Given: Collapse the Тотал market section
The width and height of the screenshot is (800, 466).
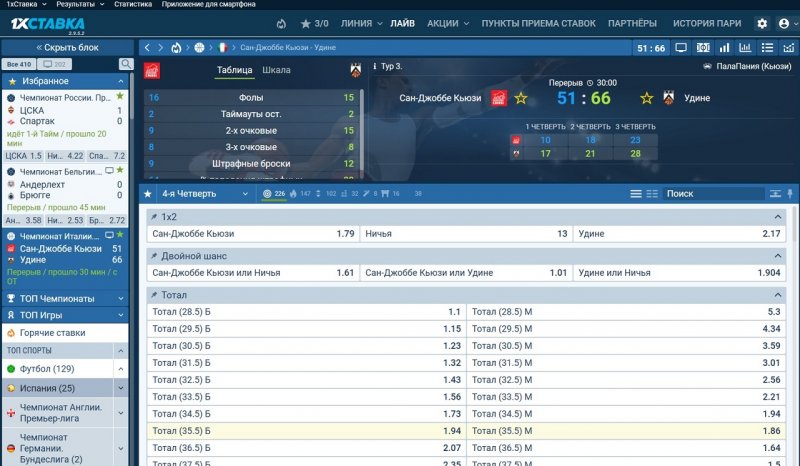Looking at the screenshot, I should (778, 295).
